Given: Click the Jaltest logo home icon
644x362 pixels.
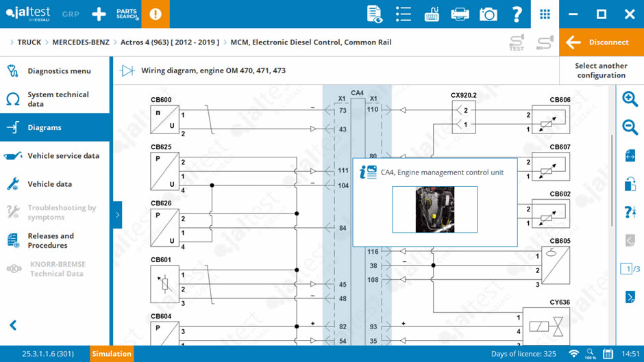Looking at the screenshot, I should pyautogui.click(x=28, y=14).
